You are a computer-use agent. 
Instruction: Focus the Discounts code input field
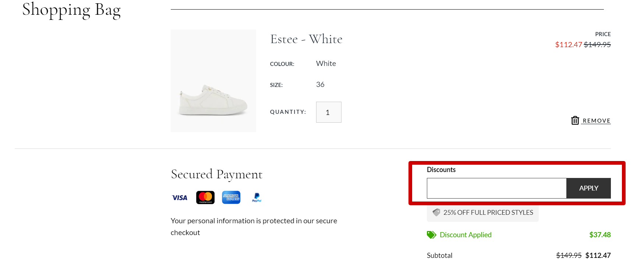pyautogui.click(x=496, y=188)
